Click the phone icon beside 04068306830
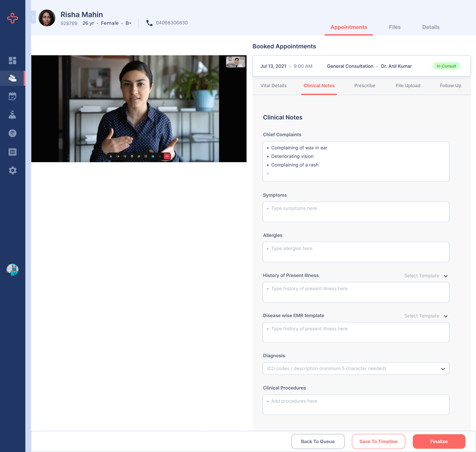 tap(149, 23)
